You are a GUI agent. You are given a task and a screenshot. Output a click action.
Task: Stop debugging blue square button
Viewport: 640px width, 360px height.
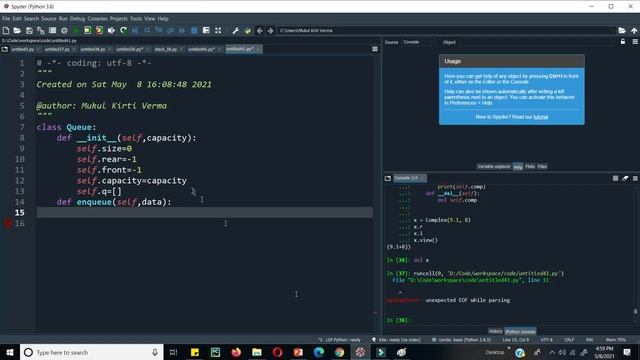(x=194, y=30)
